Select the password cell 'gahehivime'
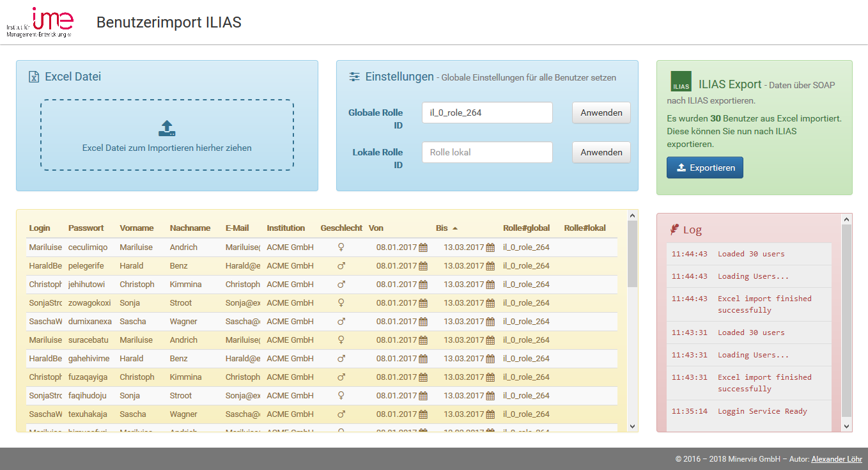868x470 pixels. point(89,359)
